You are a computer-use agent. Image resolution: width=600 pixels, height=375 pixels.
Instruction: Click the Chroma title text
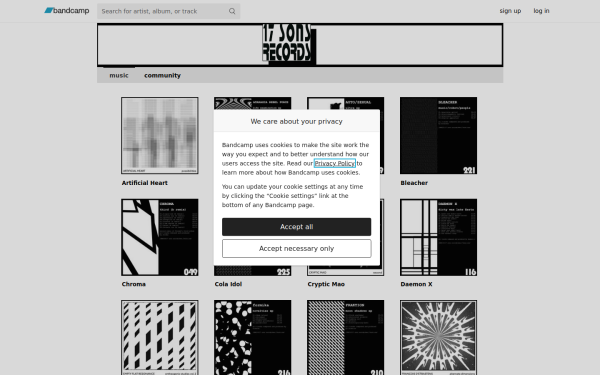(134, 284)
